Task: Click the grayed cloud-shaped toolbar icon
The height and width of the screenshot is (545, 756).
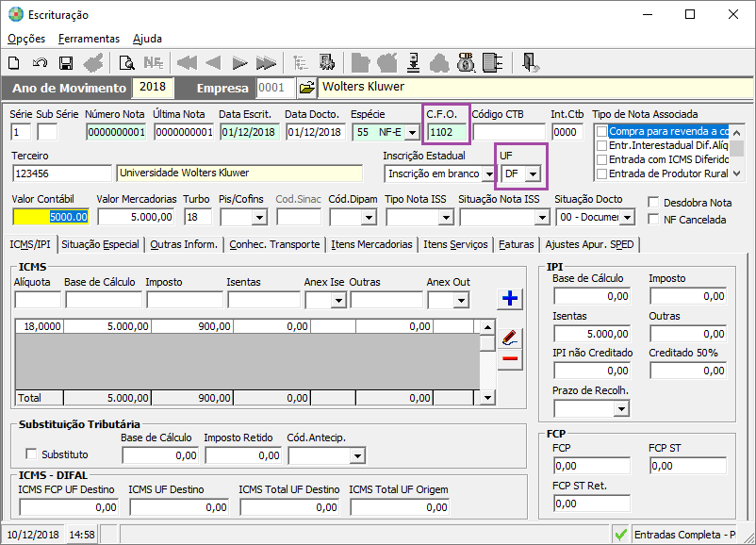Action: (439, 62)
